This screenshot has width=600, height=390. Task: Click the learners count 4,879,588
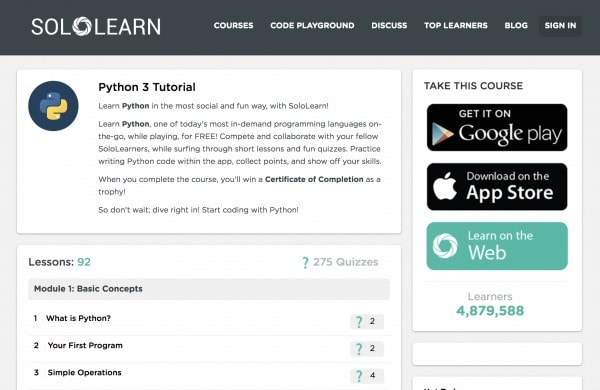point(490,311)
